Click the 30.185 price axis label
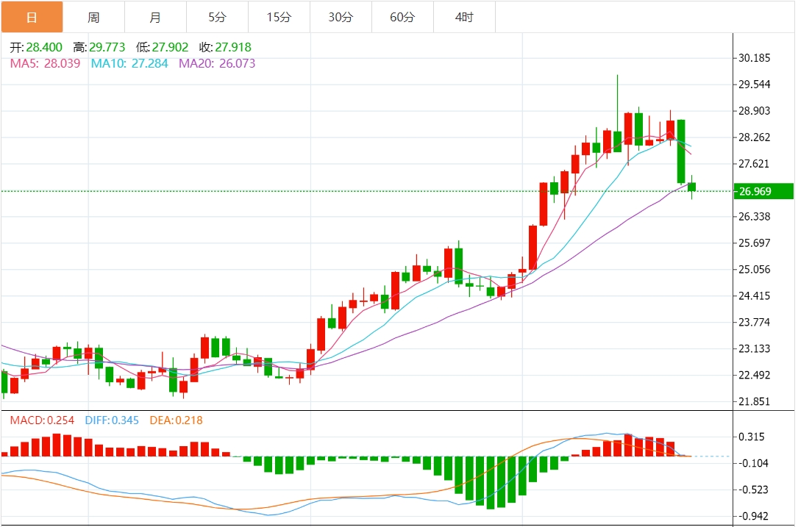Screen dimensions: 812x527 [754, 58]
